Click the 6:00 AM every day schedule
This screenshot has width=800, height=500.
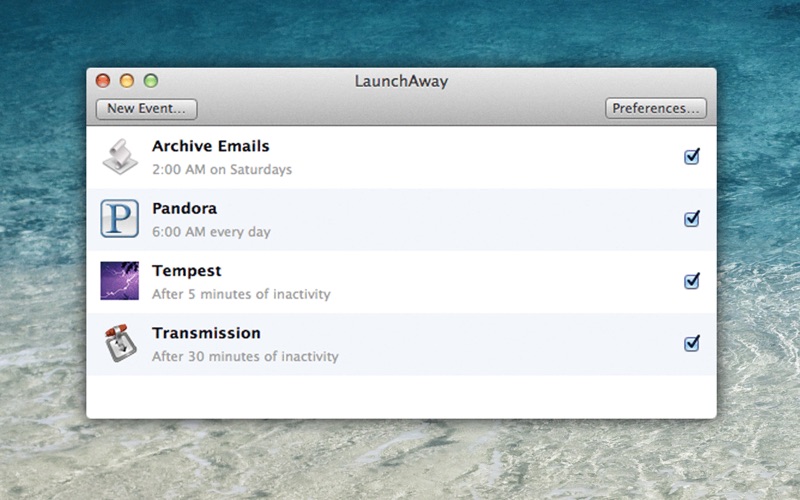pyautogui.click(x=211, y=232)
